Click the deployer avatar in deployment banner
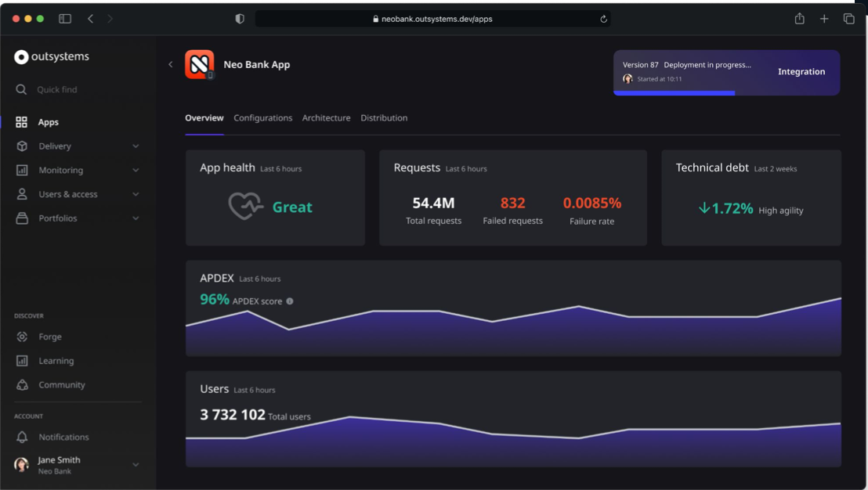Viewport: 868px width, 490px height. pos(627,79)
